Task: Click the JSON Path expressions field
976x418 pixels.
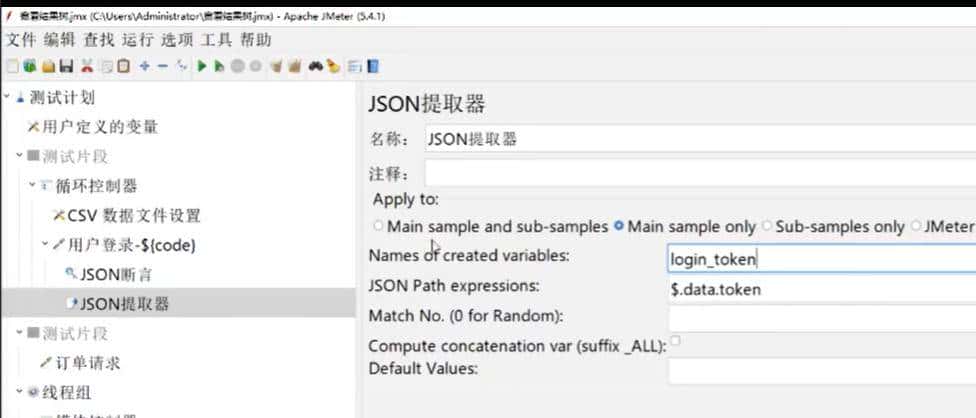Action: pyautogui.click(x=820, y=288)
